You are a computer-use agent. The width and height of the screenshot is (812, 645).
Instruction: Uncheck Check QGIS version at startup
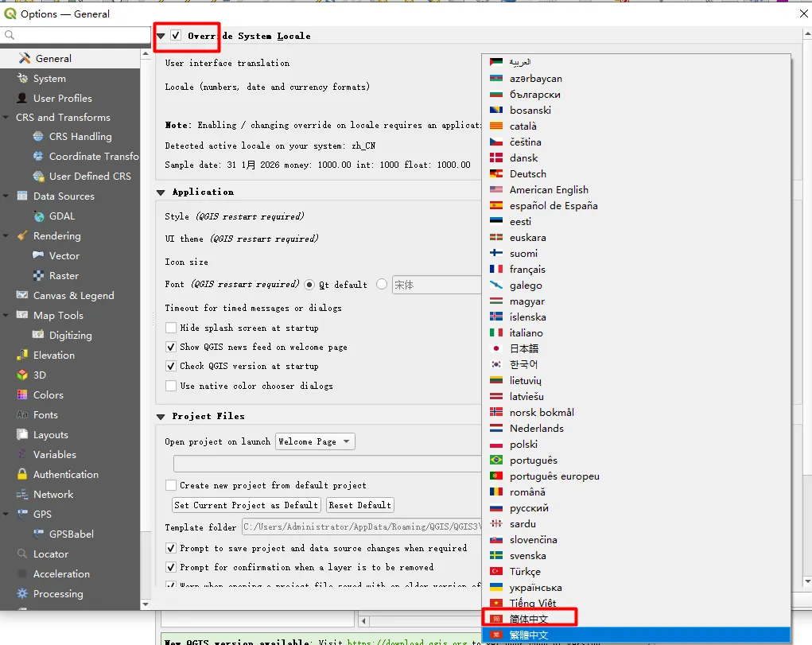tap(171, 367)
